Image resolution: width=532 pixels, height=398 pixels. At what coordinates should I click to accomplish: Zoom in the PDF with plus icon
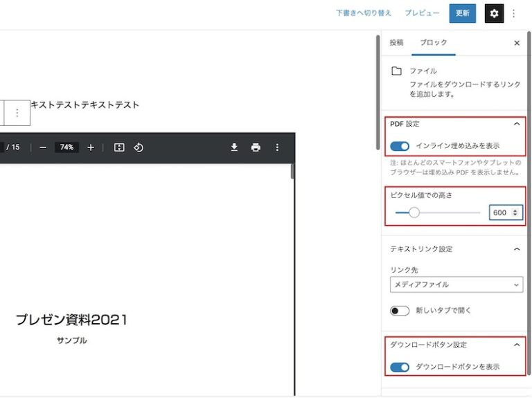91,147
